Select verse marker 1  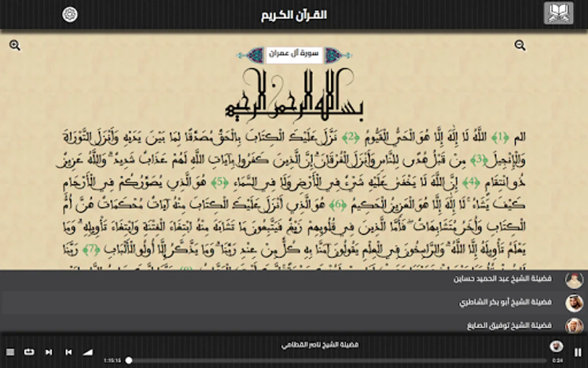(x=500, y=137)
